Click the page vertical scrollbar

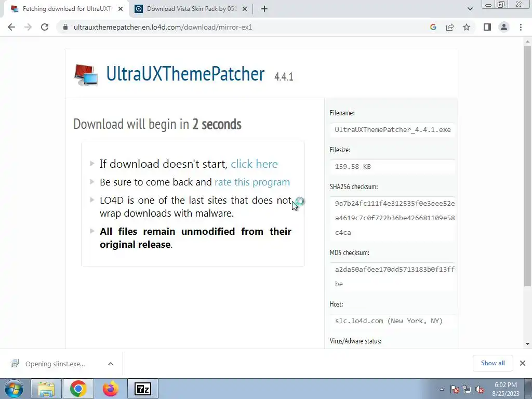[528, 166]
